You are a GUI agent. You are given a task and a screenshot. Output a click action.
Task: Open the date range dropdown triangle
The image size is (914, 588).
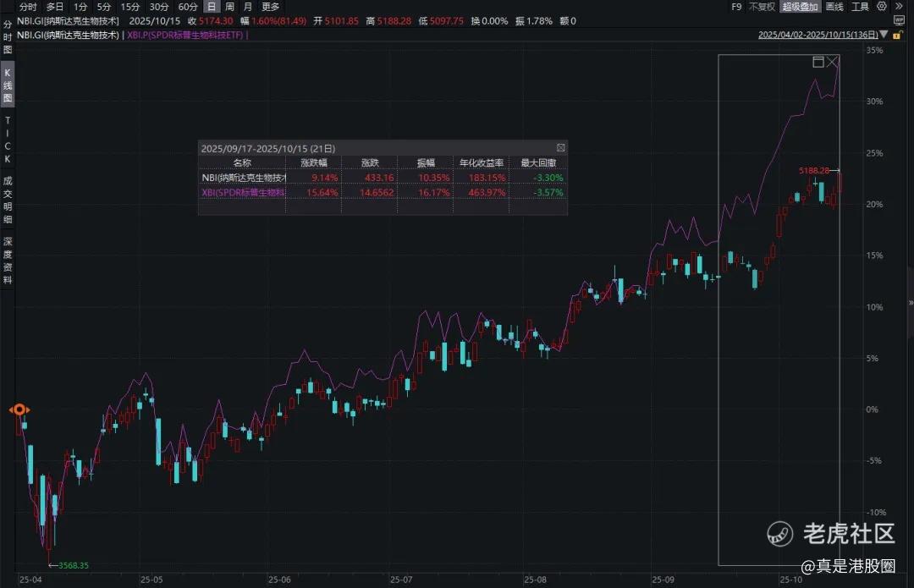click(884, 35)
